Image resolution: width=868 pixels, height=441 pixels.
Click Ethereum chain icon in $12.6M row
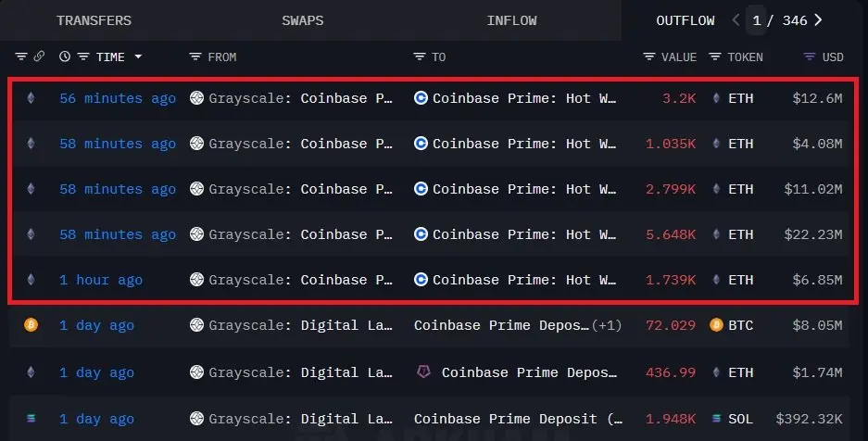[31, 98]
